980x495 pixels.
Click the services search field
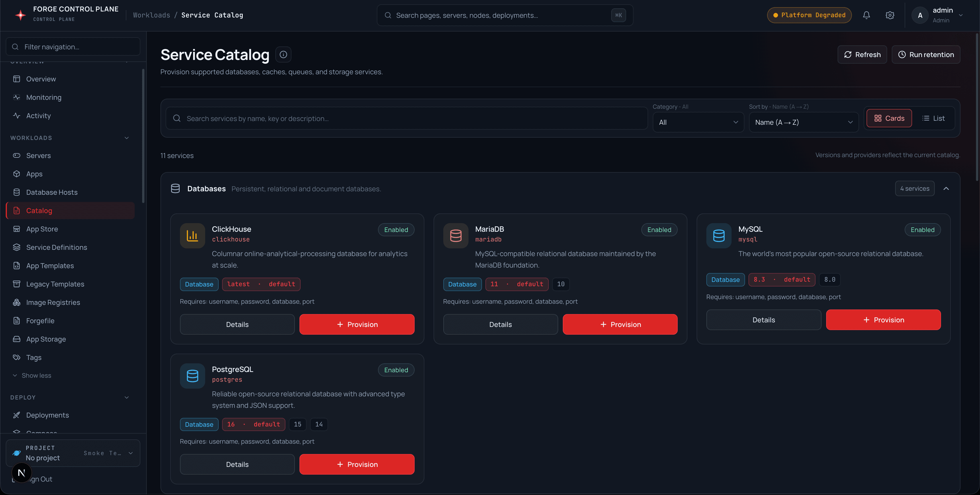click(x=406, y=118)
